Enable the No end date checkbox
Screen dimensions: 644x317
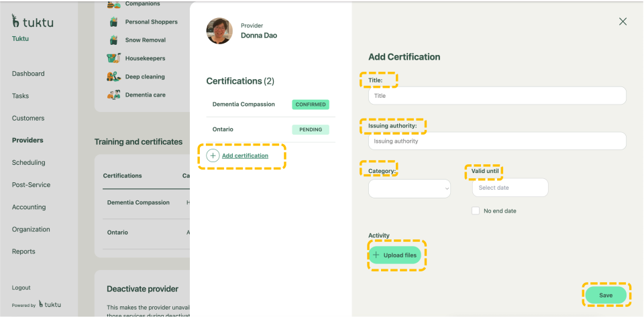click(x=476, y=210)
